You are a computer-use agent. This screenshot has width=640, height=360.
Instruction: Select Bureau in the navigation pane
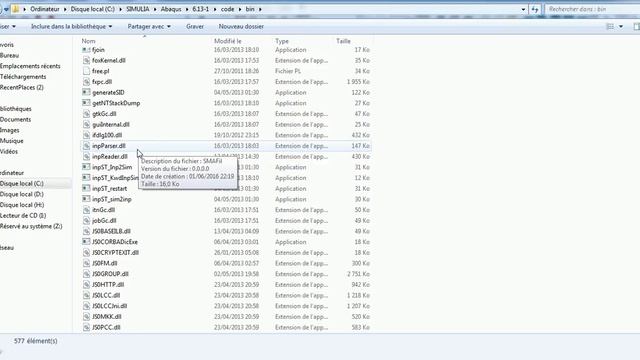[9, 56]
